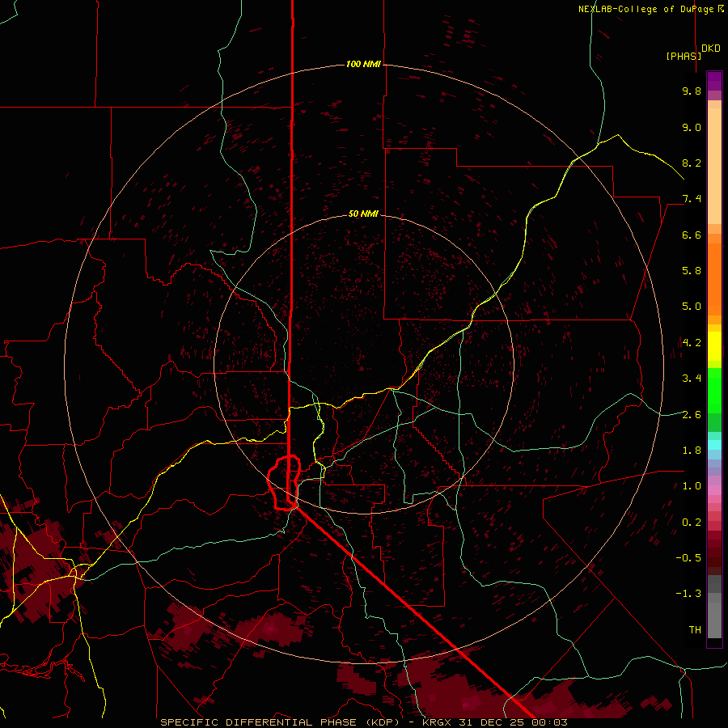Click the 100 NMI range ring label
This screenshot has height=728, width=728.
point(363,64)
